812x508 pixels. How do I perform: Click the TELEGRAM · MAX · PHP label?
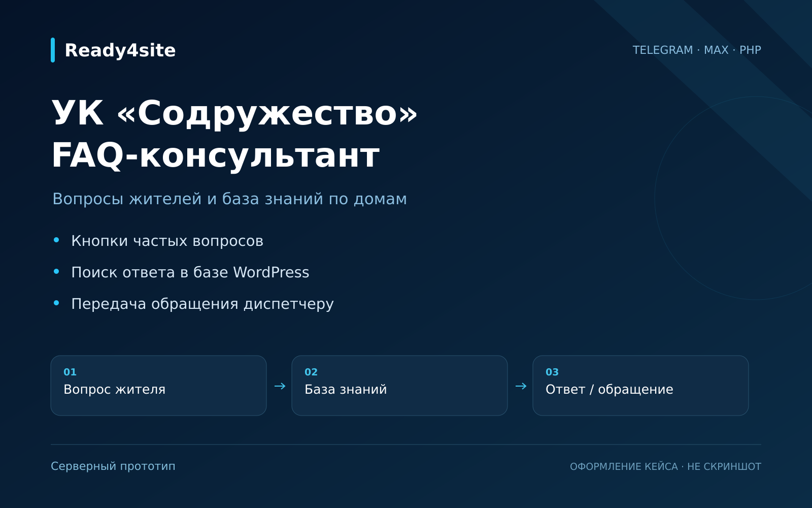697,50
